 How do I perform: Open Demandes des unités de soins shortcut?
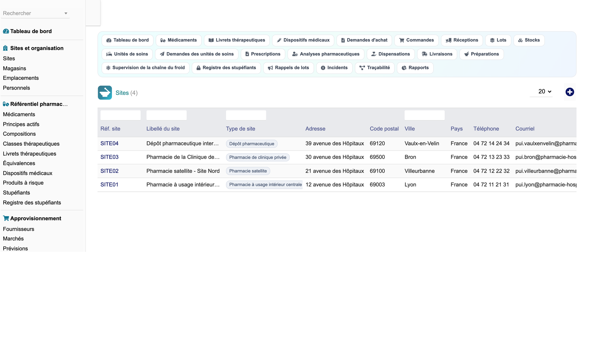197,54
